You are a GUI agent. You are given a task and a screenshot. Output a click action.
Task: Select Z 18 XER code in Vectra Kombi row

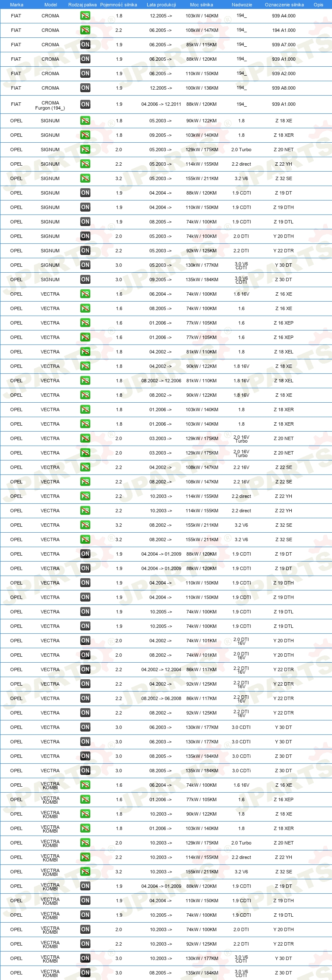pos(284,828)
